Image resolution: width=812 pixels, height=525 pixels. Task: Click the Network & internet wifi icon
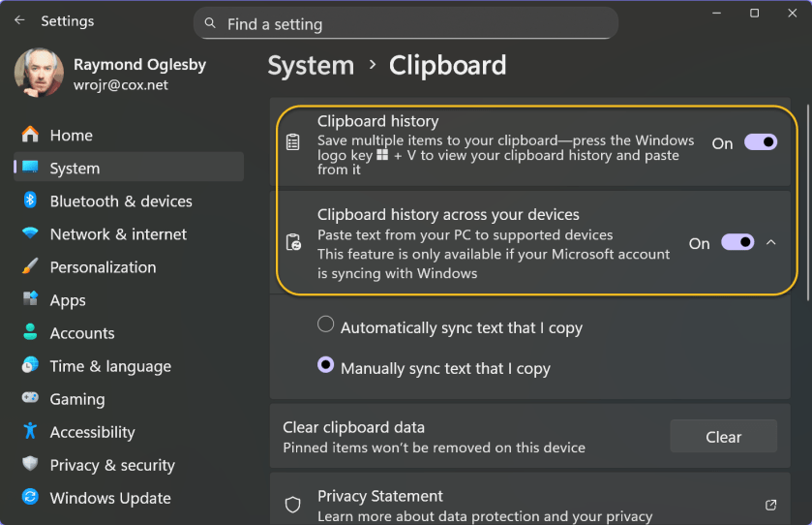click(30, 233)
